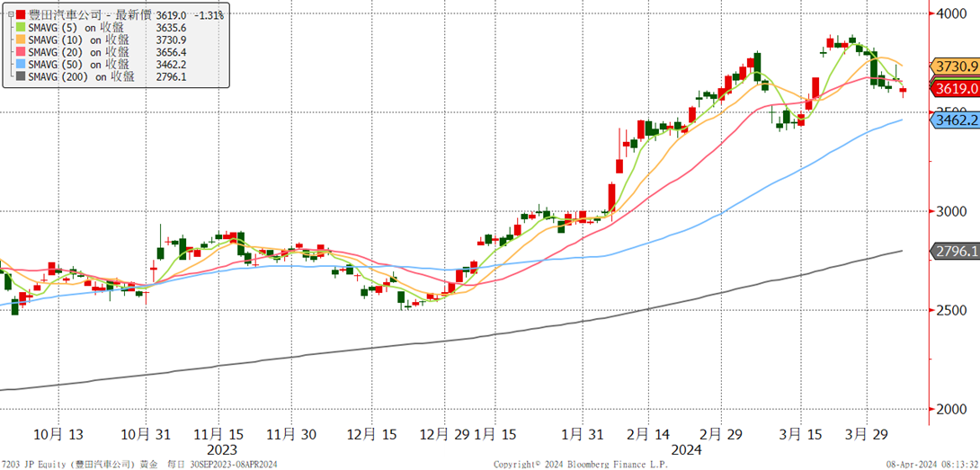Viewport: 980px width, 470px height.
Task: Click the 2023 year label
Action: click(221, 450)
